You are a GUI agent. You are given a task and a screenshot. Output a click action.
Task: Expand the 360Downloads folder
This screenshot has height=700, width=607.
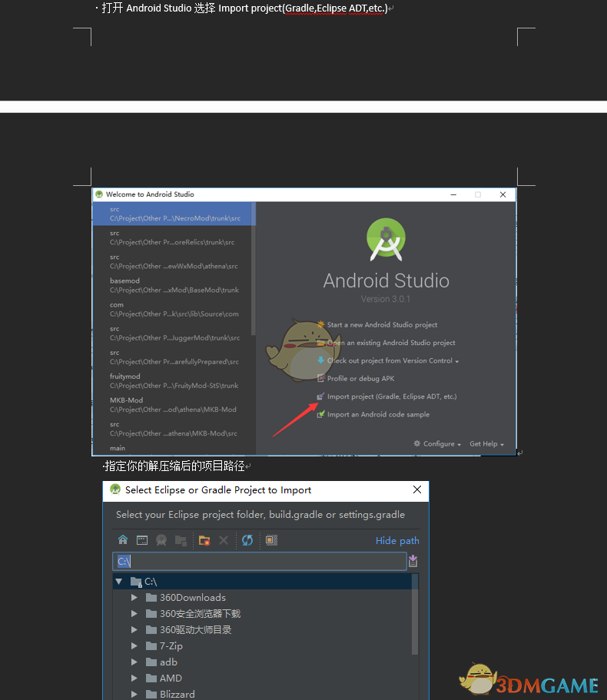pyautogui.click(x=134, y=597)
